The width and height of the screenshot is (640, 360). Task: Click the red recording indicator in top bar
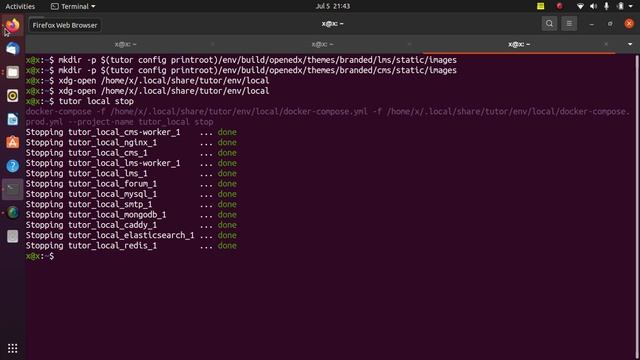point(560,6)
